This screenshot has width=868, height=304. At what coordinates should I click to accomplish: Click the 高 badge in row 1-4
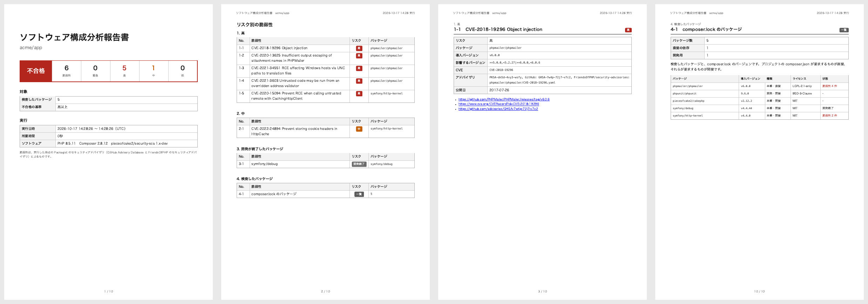pyautogui.click(x=359, y=81)
